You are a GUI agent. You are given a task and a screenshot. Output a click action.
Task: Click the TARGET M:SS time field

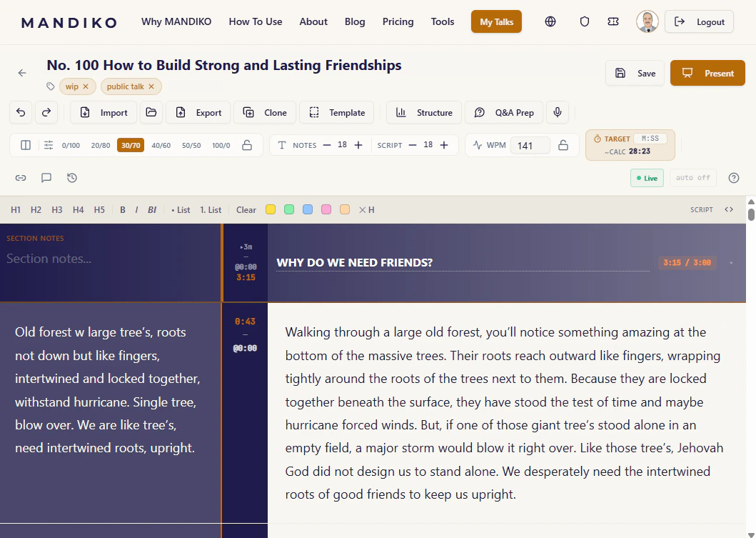coord(650,139)
